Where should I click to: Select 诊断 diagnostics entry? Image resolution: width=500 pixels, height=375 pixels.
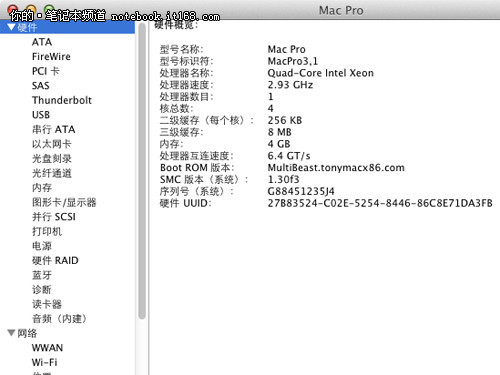[42, 289]
